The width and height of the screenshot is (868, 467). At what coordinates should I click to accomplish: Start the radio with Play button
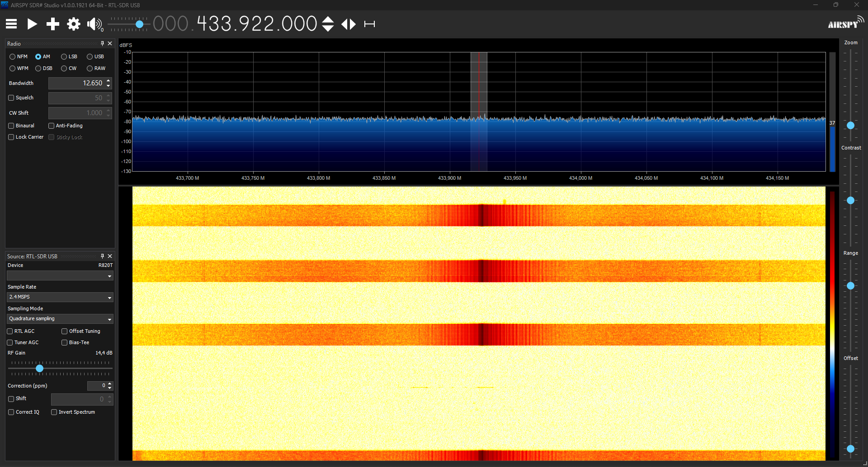coord(32,24)
